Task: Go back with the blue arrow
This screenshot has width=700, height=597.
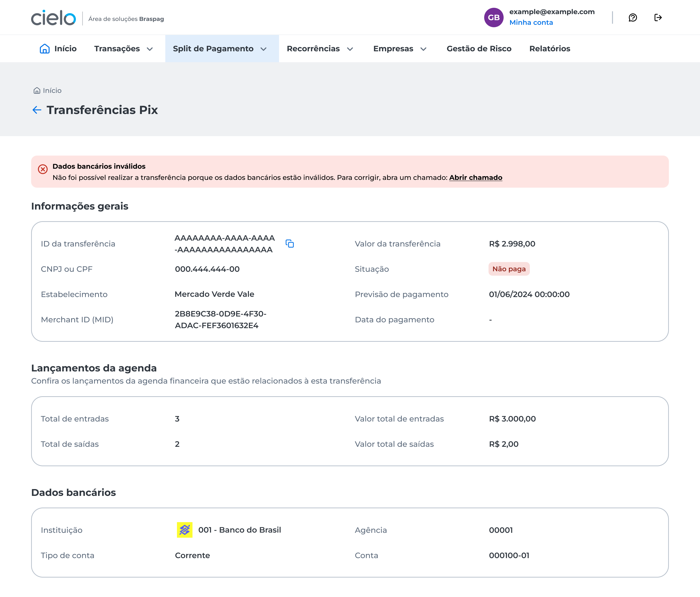Action: click(x=37, y=110)
